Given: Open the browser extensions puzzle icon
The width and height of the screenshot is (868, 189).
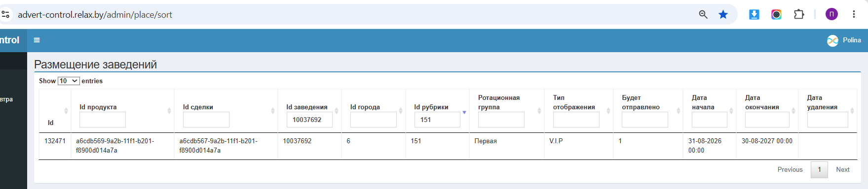Looking at the screenshot, I should coord(799,15).
